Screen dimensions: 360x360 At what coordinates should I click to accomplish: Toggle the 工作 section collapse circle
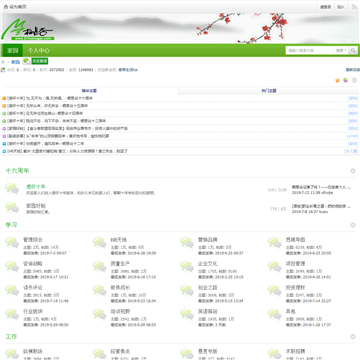coord(353,337)
